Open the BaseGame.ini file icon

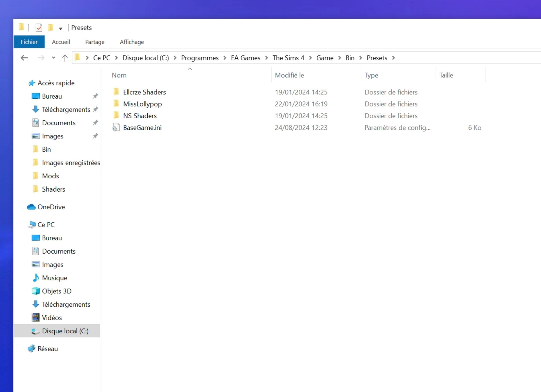click(116, 128)
